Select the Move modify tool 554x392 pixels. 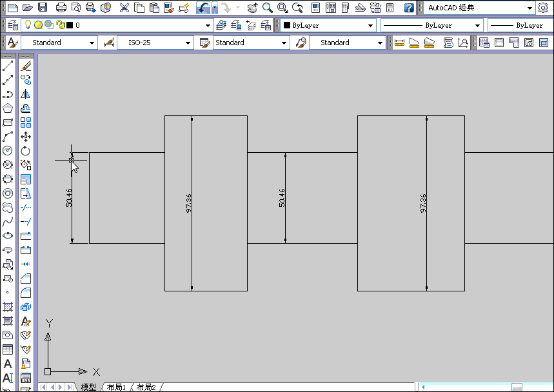pos(26,137)
